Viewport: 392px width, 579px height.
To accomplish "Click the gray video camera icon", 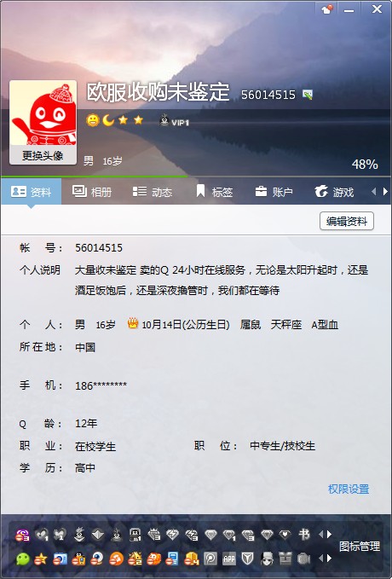I will pos(303,559).
